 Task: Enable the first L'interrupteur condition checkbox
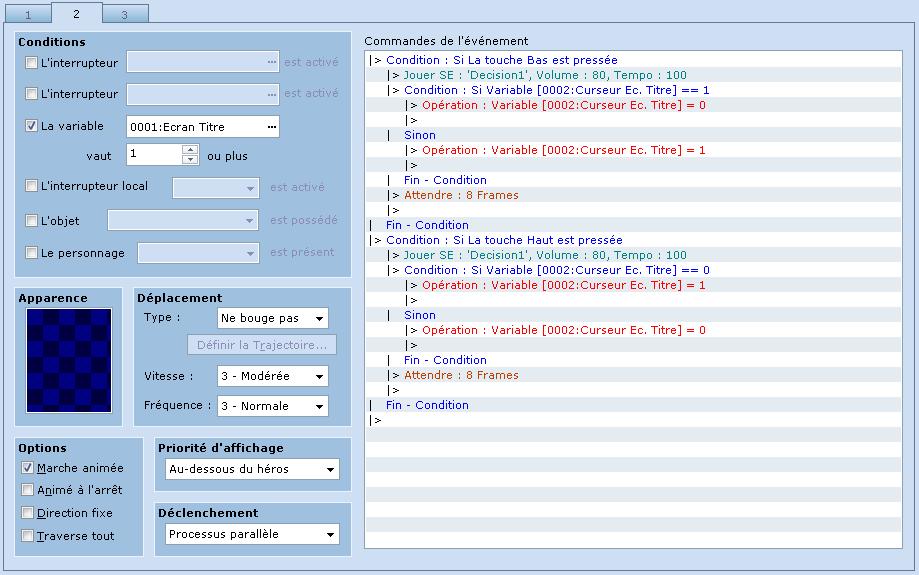click(x=32, y=62)
